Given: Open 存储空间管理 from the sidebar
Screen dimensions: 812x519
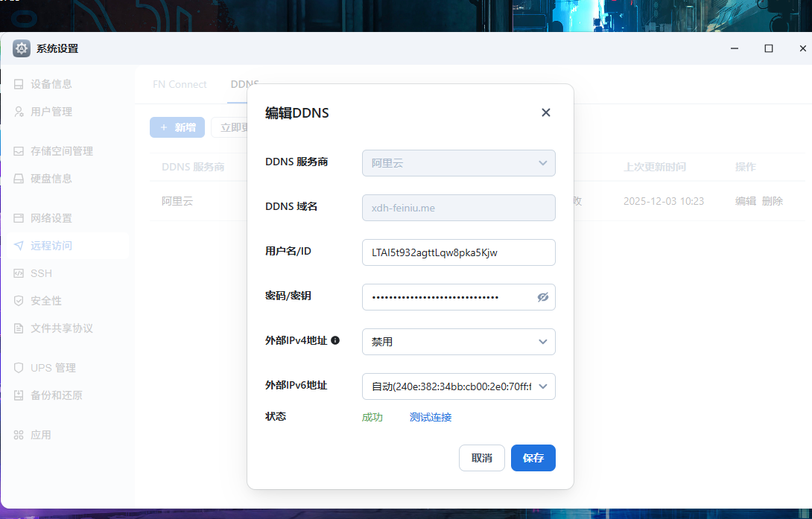Looking at the screenshot, I should click(57, 150).
